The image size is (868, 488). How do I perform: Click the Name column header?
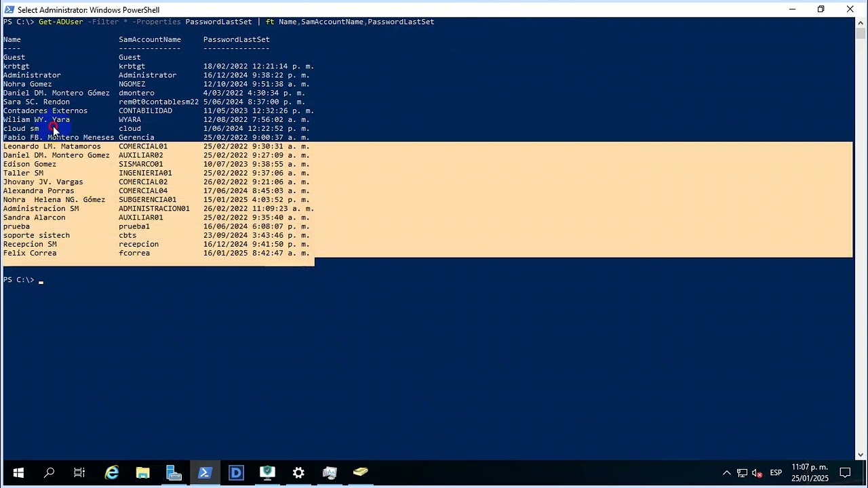coord(12,39)
